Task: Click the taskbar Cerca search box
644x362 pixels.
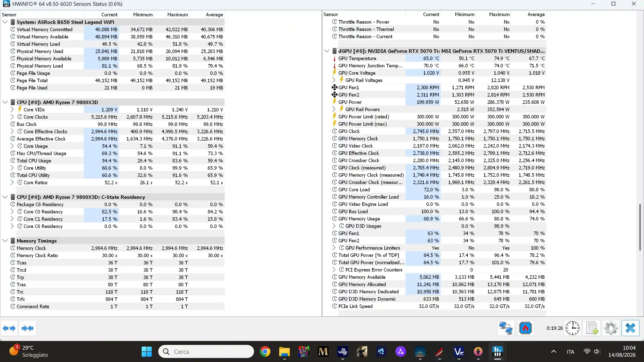Action: [x=206, y=351]
